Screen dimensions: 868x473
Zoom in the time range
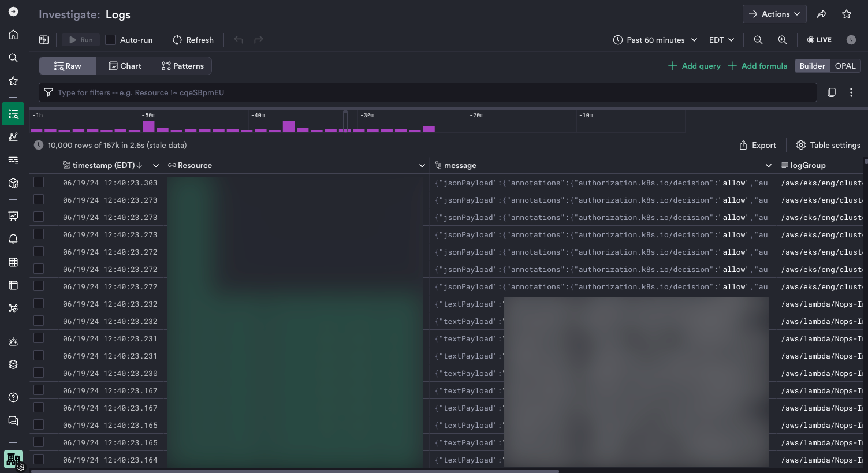click(x=783, y=40)
